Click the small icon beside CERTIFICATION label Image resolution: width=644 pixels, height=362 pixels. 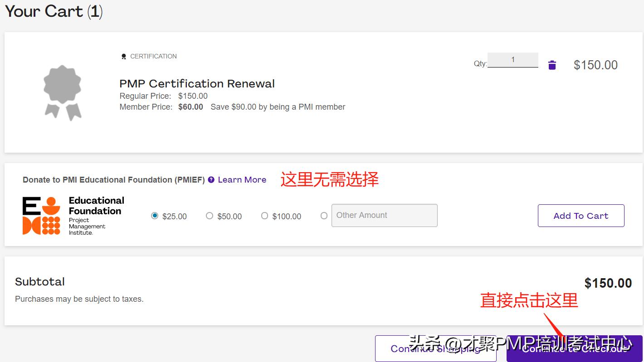pyautogui.click(x=124, y=56)
